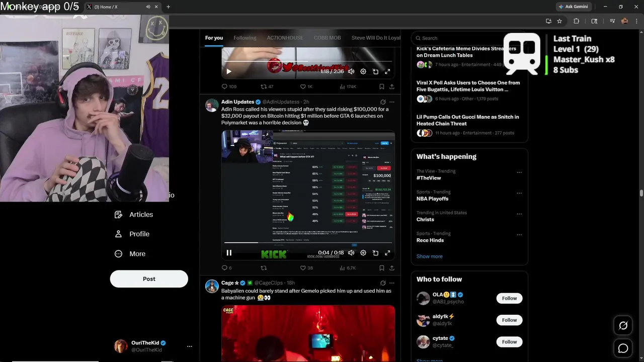
Task: Mute the 2:36 video
Action: pos(351,71)
